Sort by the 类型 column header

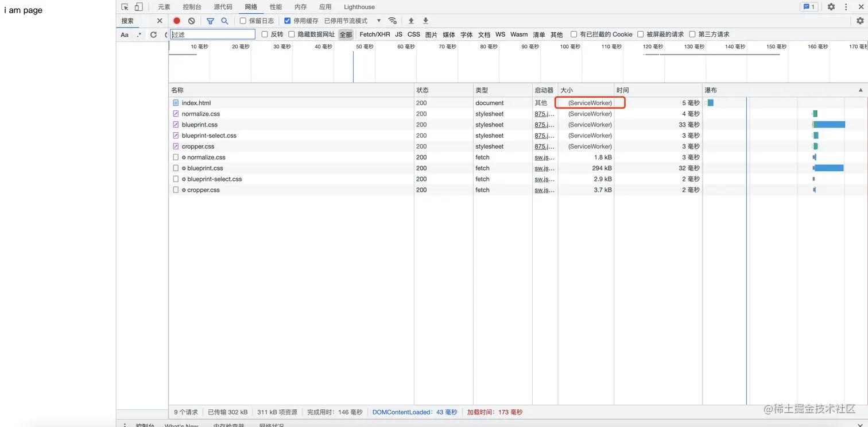click(x=503, y=90)
